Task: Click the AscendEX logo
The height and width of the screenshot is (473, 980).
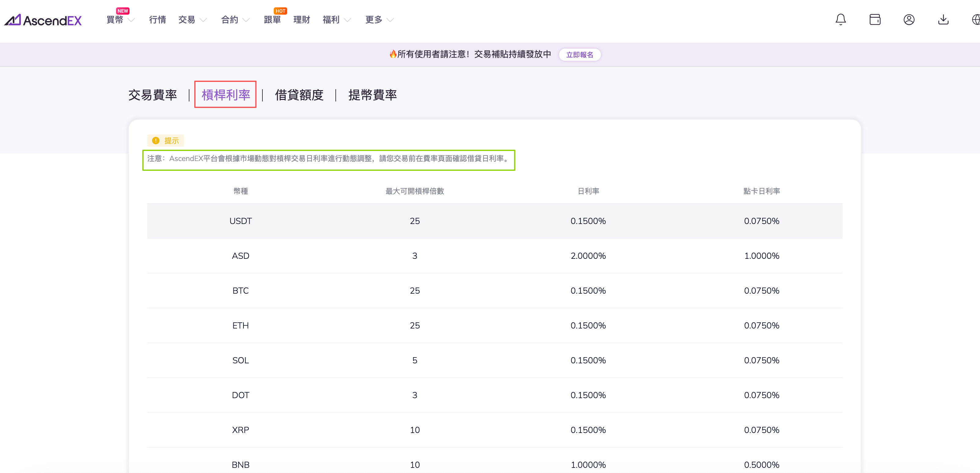Action: coord(43,20)
